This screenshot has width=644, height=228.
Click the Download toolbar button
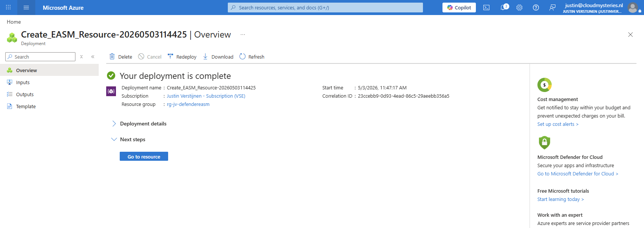(218, 57)
